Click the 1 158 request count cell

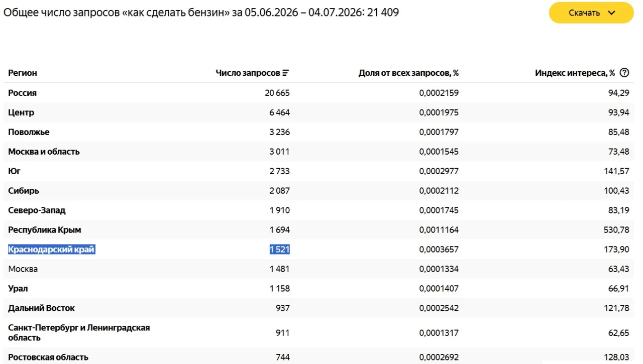[x=279, y=289]
